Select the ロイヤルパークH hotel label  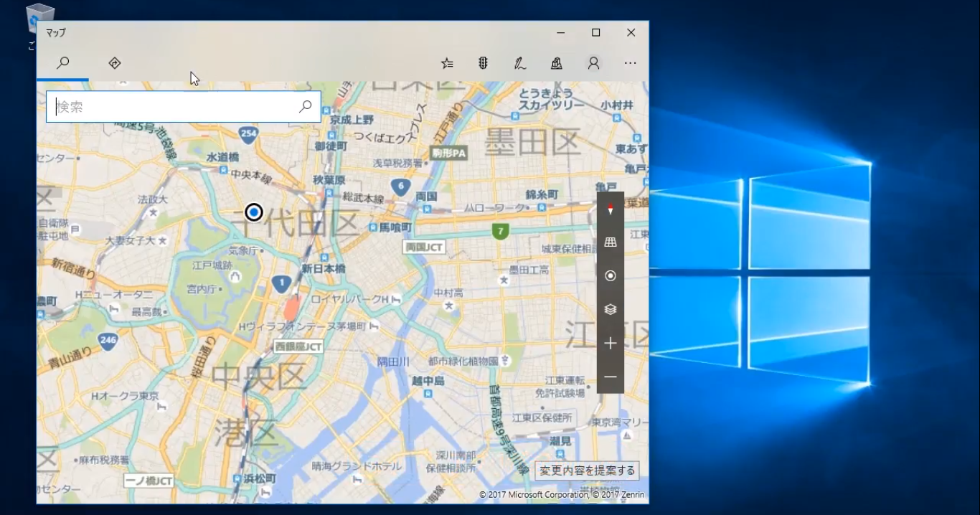[x=349, y=298]
